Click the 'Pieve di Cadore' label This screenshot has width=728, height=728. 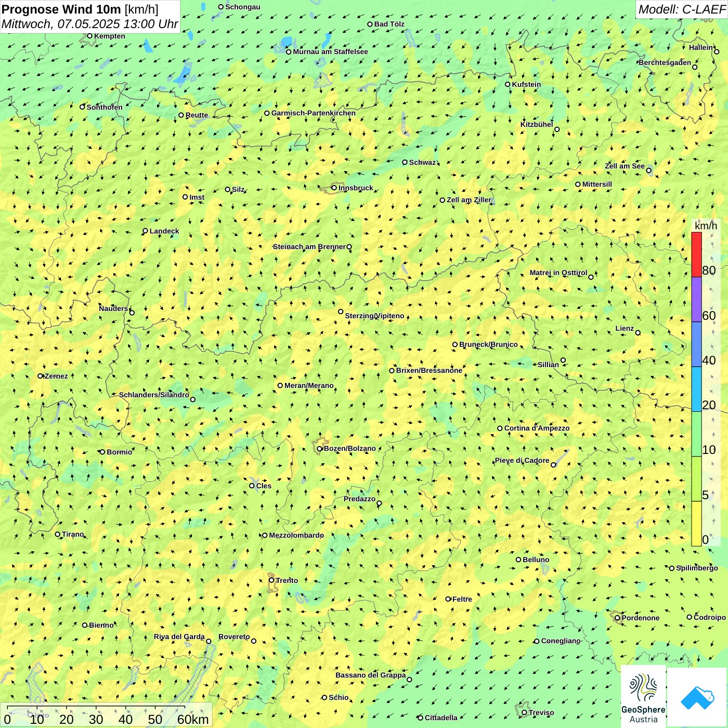click(522, 460)
